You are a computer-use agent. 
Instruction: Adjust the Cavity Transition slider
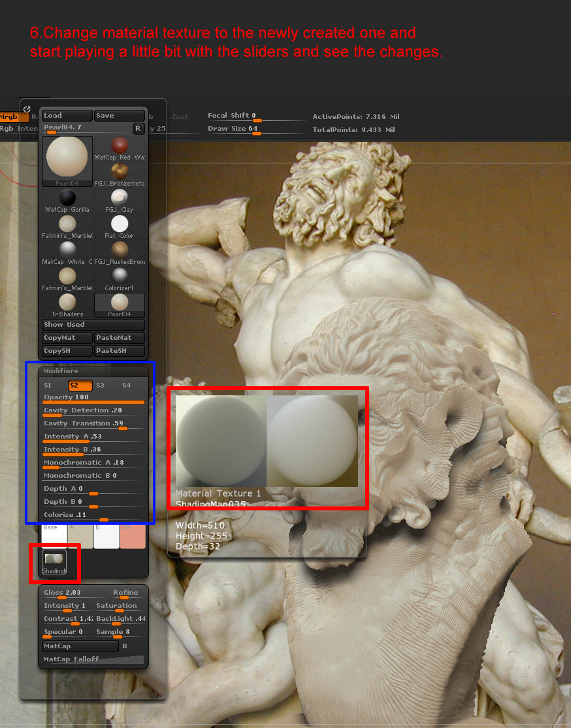click(93, 424)
